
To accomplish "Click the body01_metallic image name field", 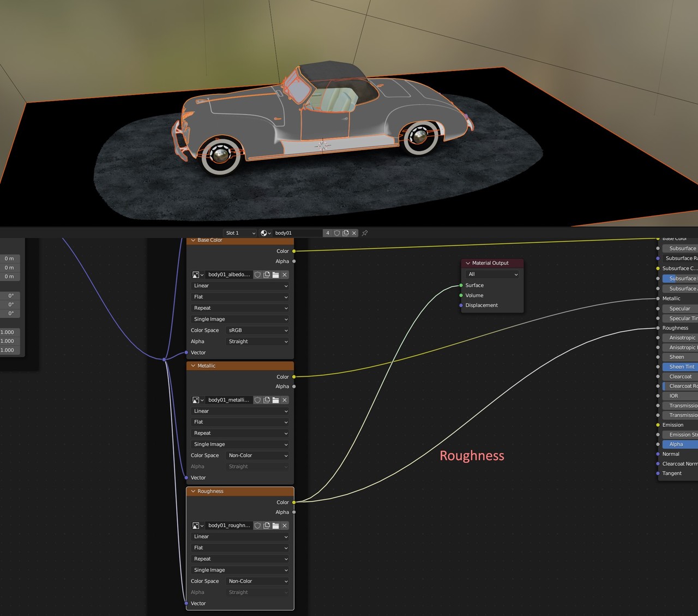I will tap(229, 400).
